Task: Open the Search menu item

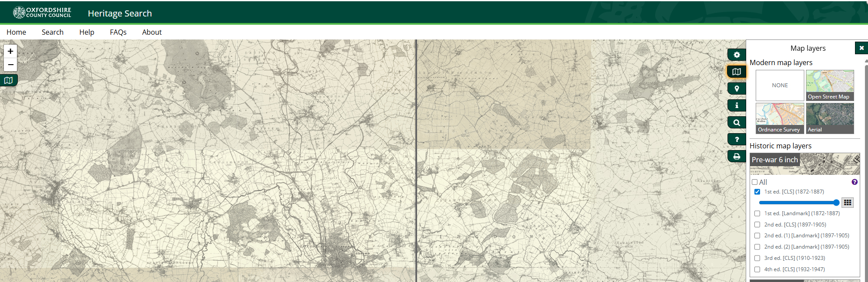Action: [x=52, y=32]
